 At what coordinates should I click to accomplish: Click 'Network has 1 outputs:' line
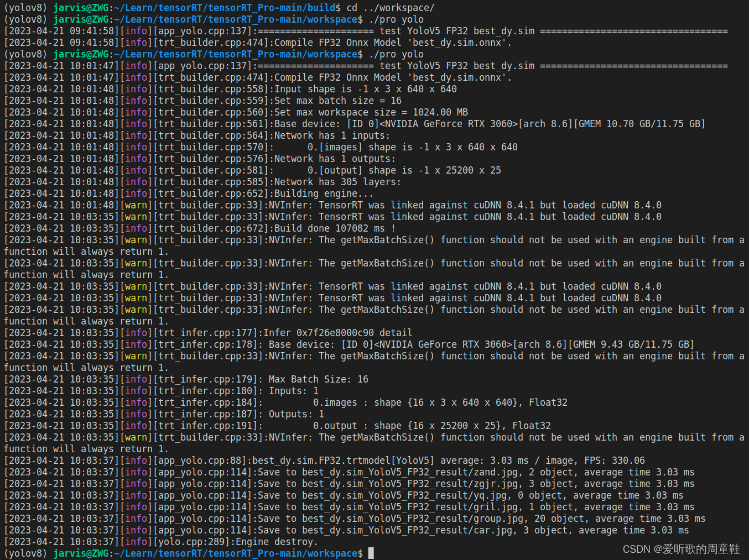point(335,159)
